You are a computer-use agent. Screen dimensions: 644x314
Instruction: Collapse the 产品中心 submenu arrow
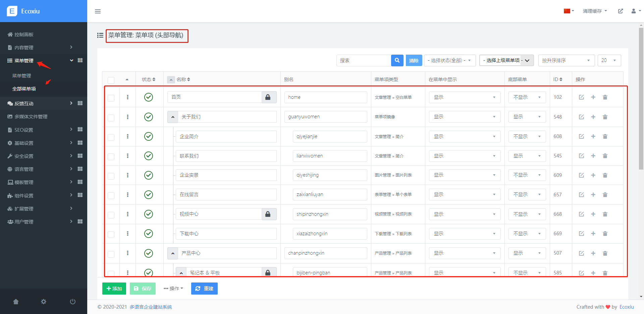[173, 253]
